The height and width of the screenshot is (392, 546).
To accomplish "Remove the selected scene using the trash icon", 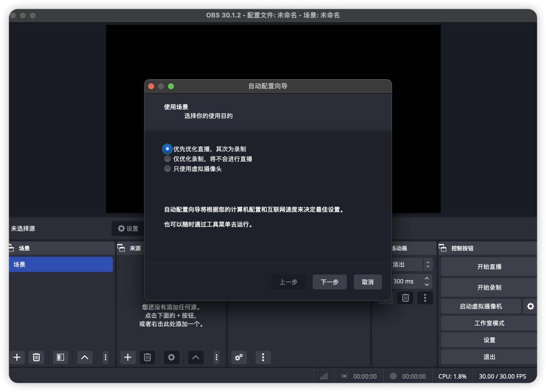I will pyautogui.click(x=36, y=357).
